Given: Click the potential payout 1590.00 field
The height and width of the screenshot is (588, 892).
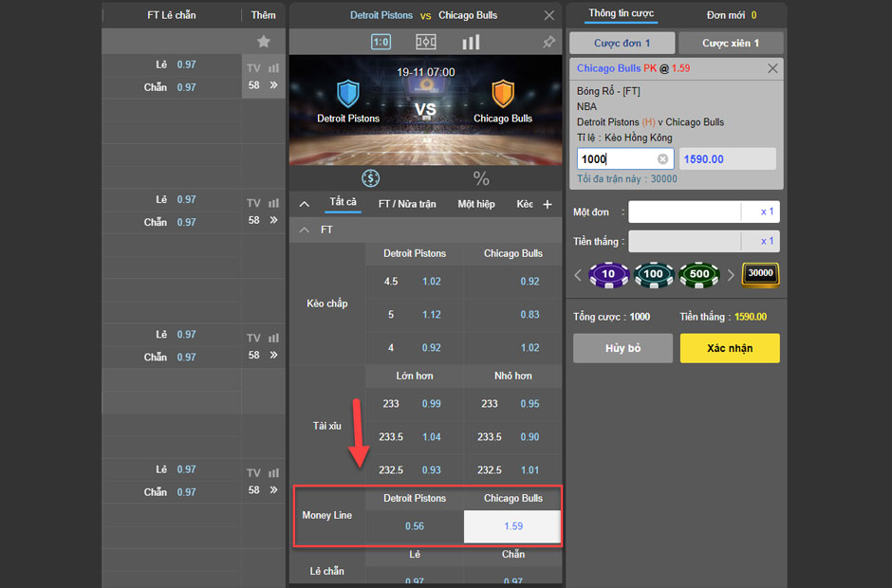Looking at the screenshot, I should point(728,159).
